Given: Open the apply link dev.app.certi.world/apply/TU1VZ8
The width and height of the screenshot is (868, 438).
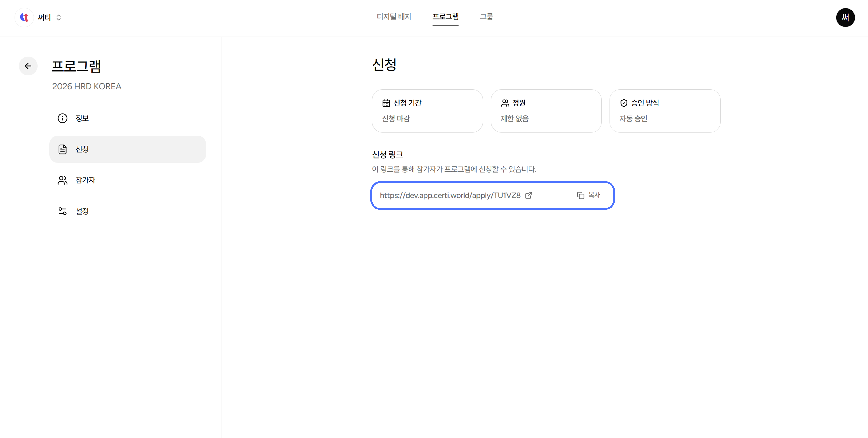Looking at the screenshot, I should tap(450, 195).
